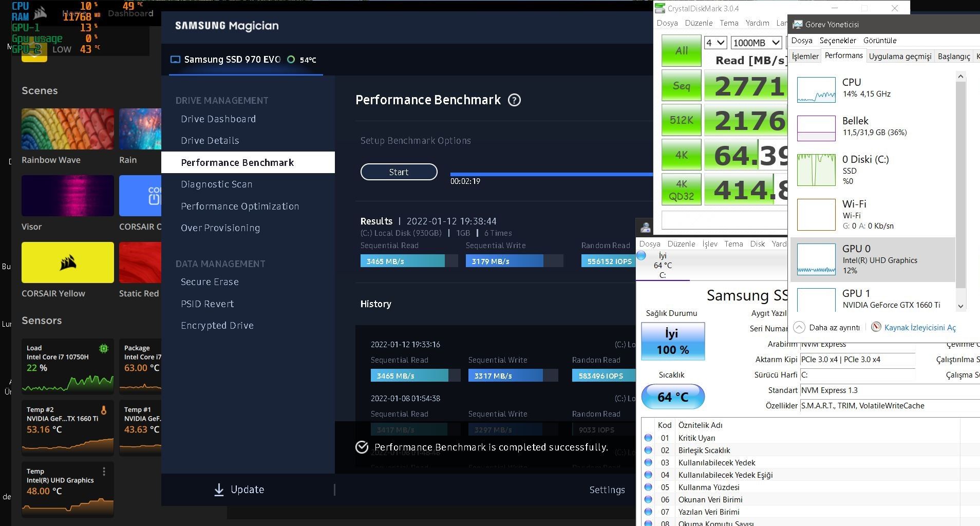The height and width of the screenshot is (526, 980).
Task: Run the 4K QD32 test in CrystalDiskMark
Action: tap(681, 190)
